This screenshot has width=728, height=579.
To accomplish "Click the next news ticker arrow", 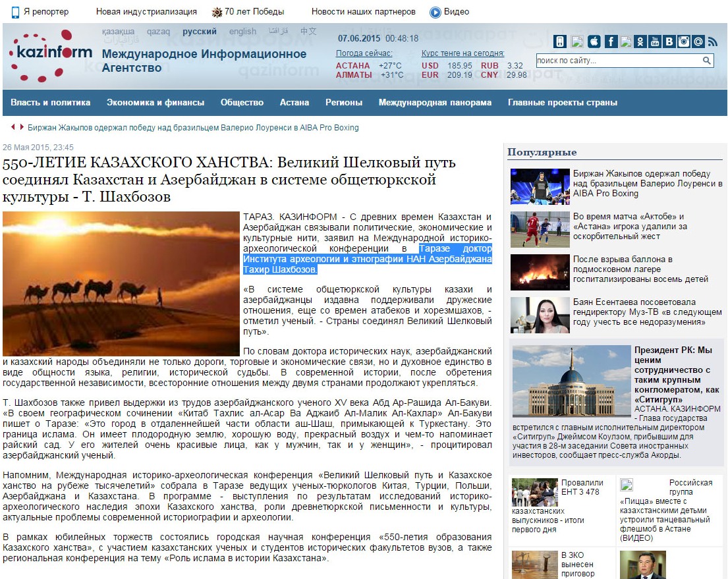I will (21, 126).
